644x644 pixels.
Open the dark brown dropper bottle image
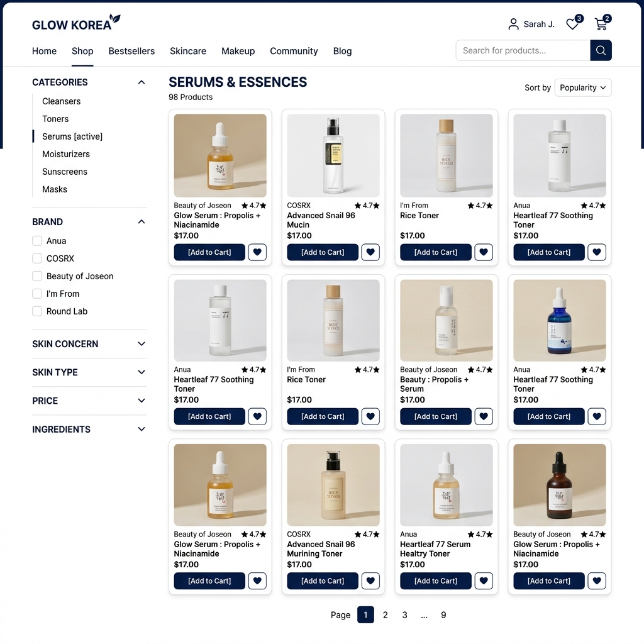559,485
